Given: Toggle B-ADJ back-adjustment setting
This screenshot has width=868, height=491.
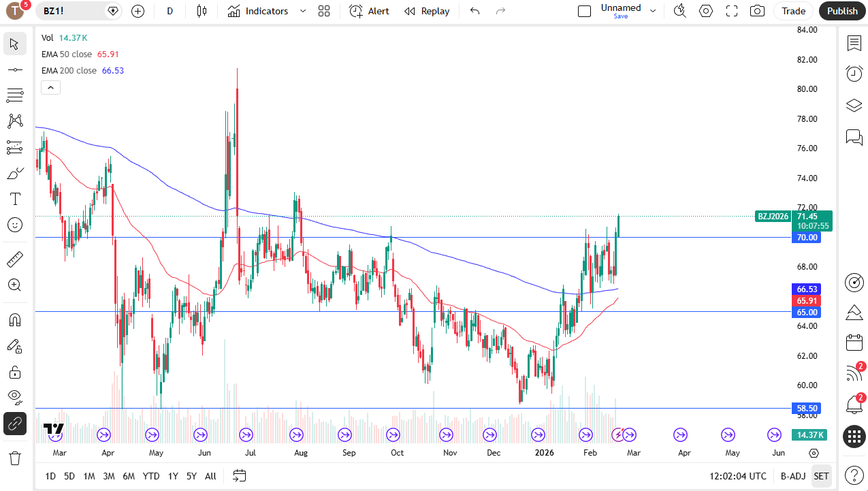Looking at the screenshot, I should pyautogui.click(x=793, y=476).
